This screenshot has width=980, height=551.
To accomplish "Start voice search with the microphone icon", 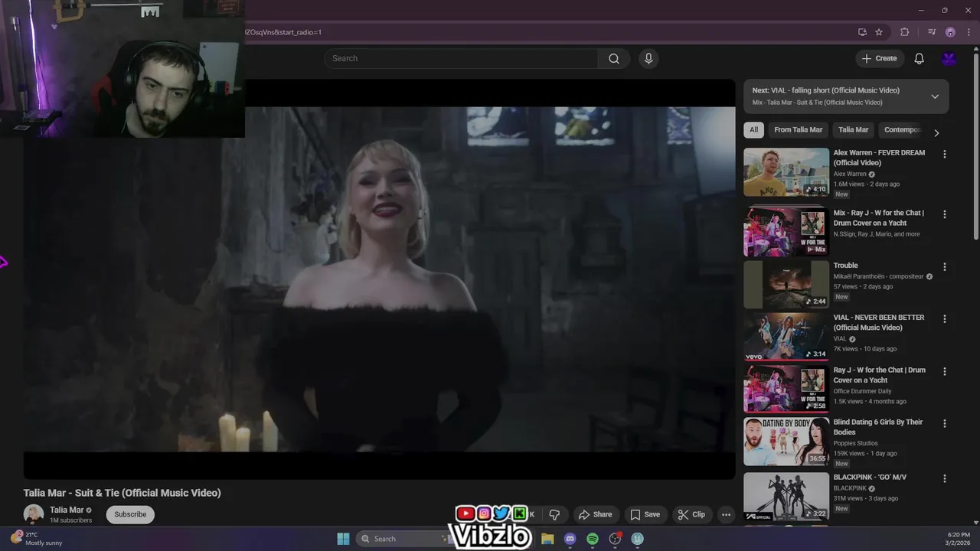I will [648, 59].
